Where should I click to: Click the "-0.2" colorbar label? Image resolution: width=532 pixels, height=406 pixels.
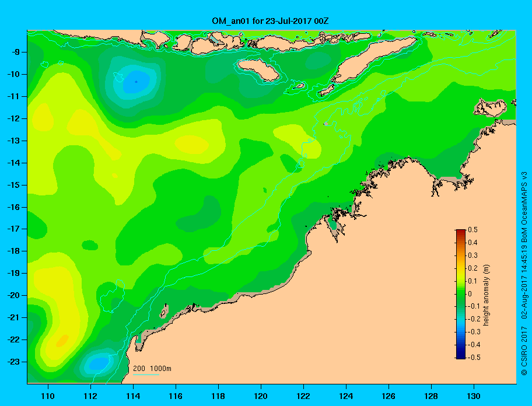point(474,319)
